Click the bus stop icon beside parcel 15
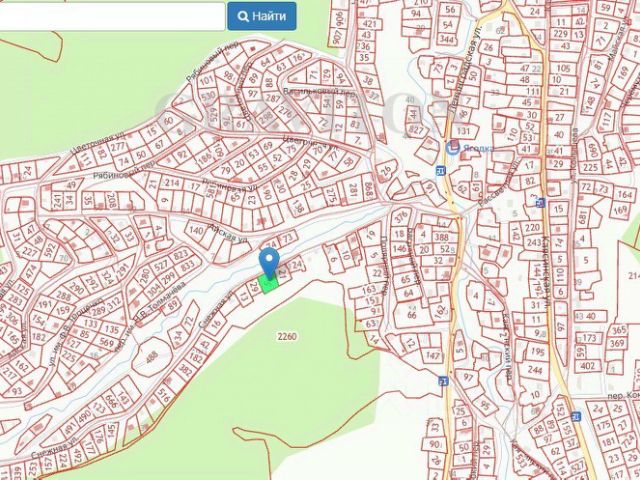This screenshot has height=480, width=640. (x=541, y=202)
